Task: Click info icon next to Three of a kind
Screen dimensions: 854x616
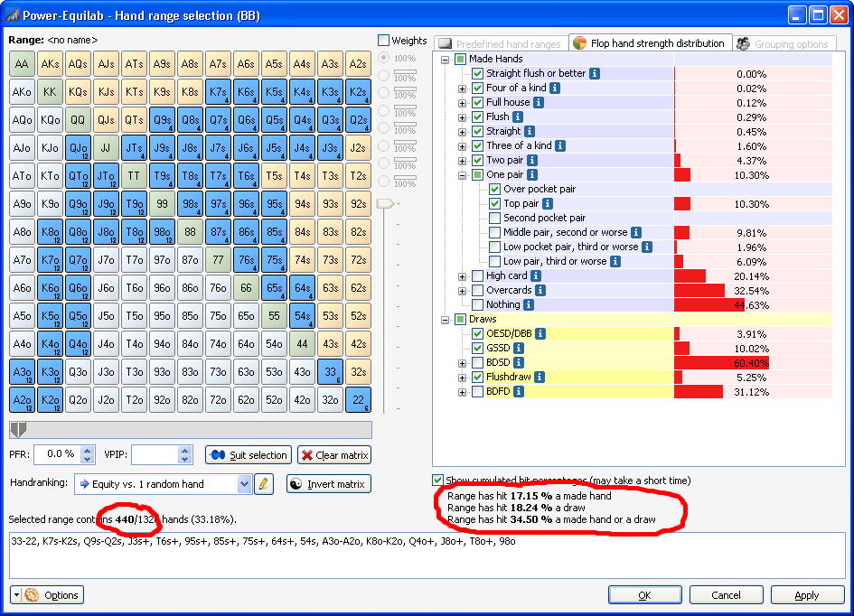Action: pos(560,145)
